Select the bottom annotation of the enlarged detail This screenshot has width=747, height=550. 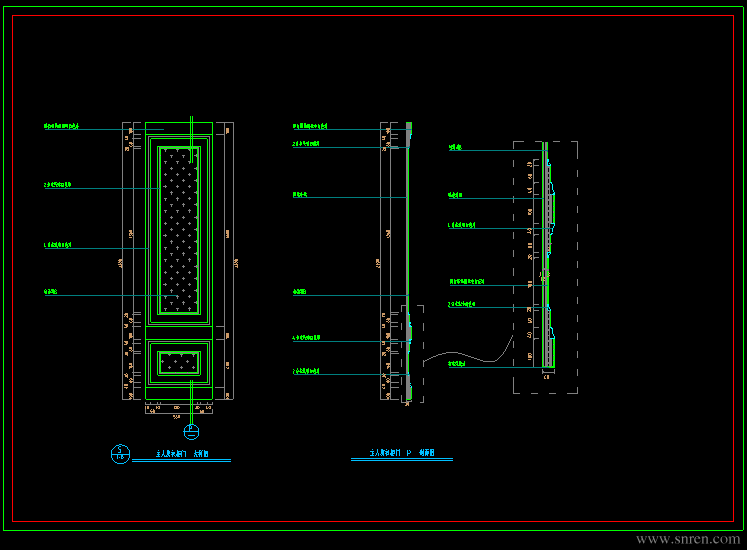(x=456, y=364)
